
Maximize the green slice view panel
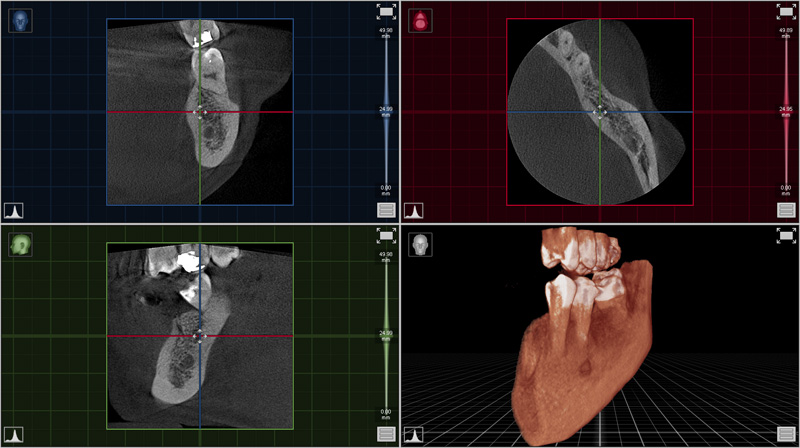[x=386, y=236]
